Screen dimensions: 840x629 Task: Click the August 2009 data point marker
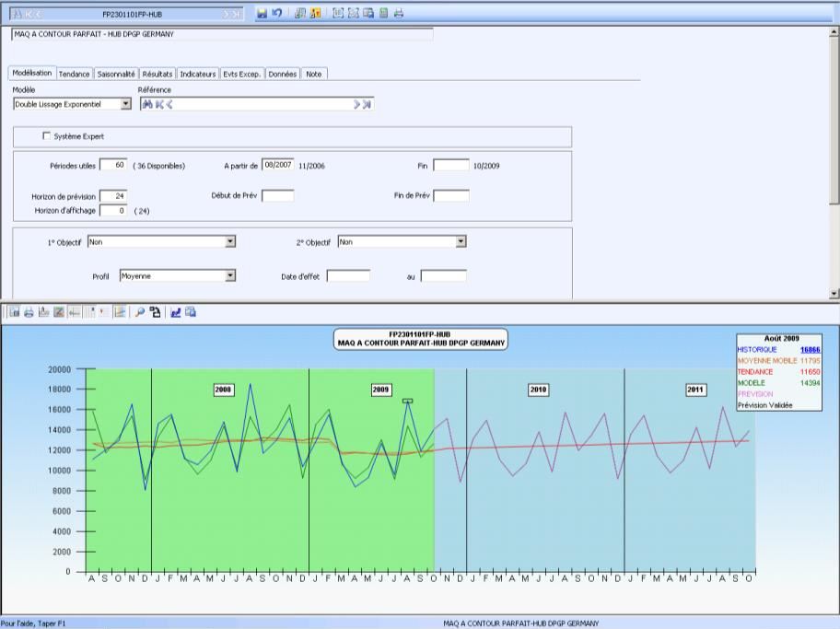(x=407, y=401)
